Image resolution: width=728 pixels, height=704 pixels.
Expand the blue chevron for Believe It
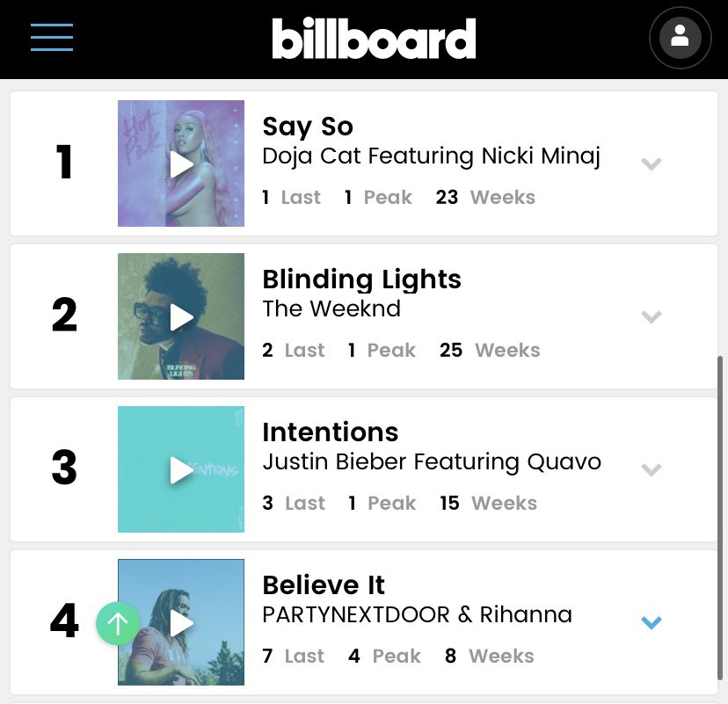coord(651,622)
